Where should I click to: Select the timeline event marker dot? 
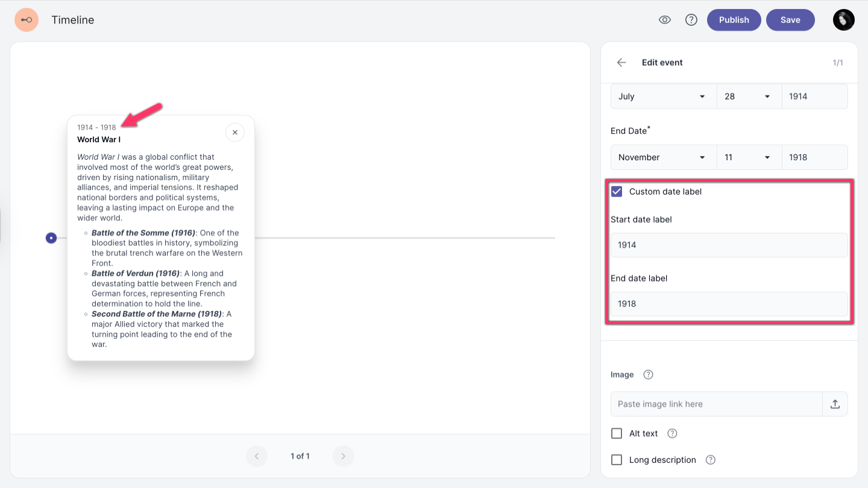point(52,238)
